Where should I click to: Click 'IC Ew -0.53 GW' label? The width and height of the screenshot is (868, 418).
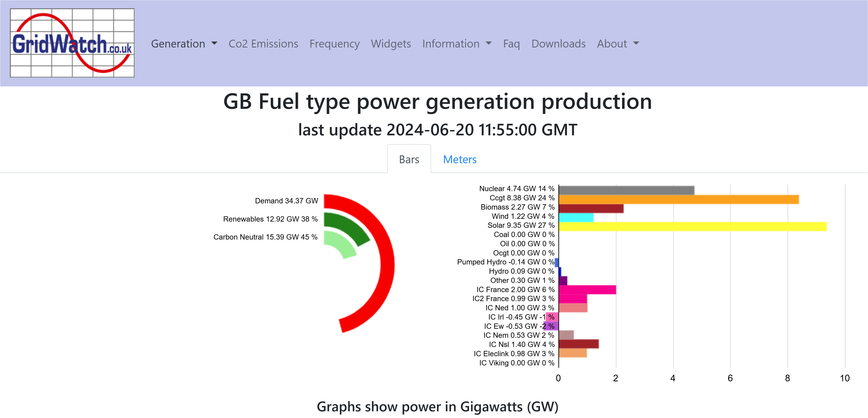pos(511,326)
